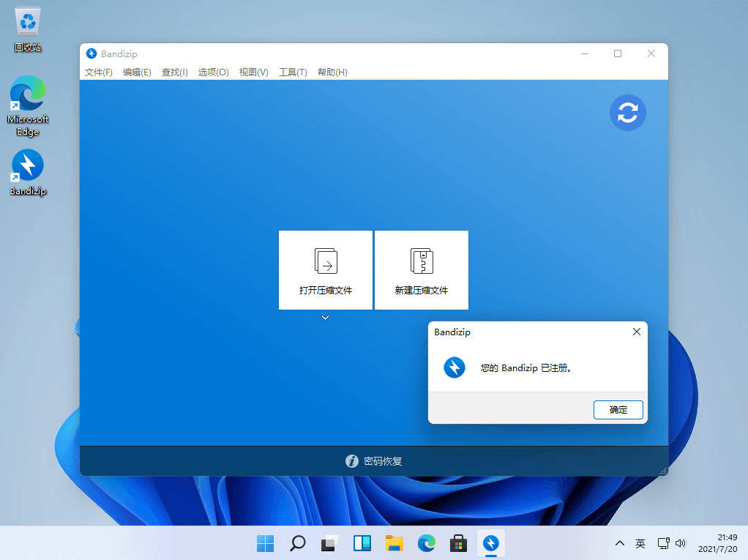Click the Bandizip taskbar icon
The image size is (748, 560).
pyautogui.click(x=491, y=543)
